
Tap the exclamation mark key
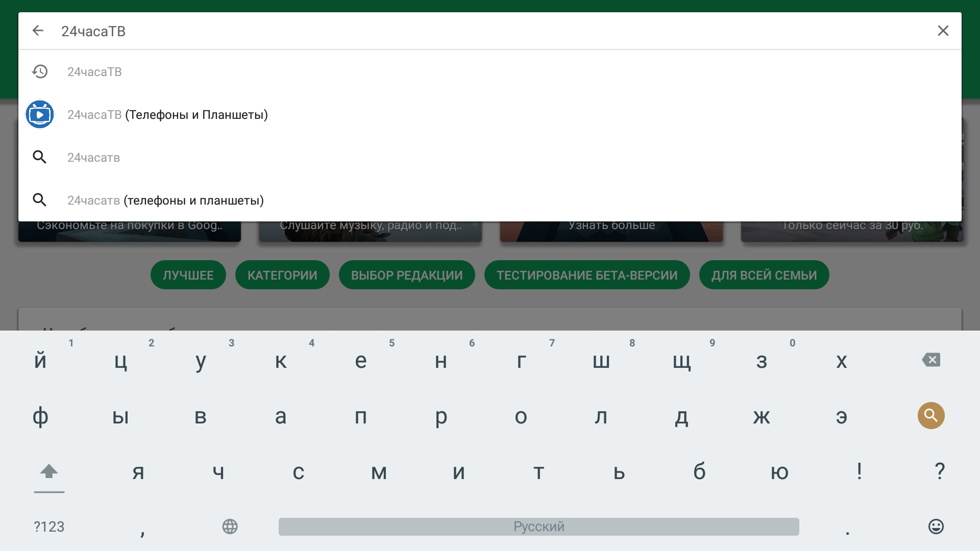tap(860, 471)
